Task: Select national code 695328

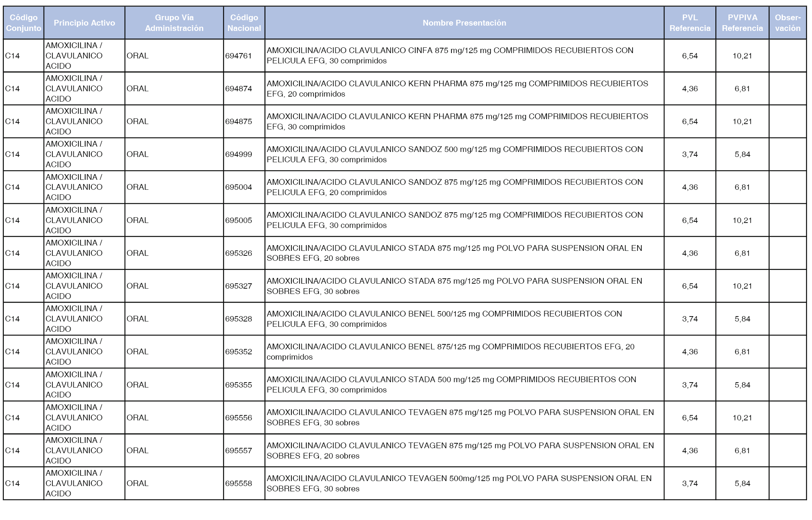Action: (x=239, y=319)
